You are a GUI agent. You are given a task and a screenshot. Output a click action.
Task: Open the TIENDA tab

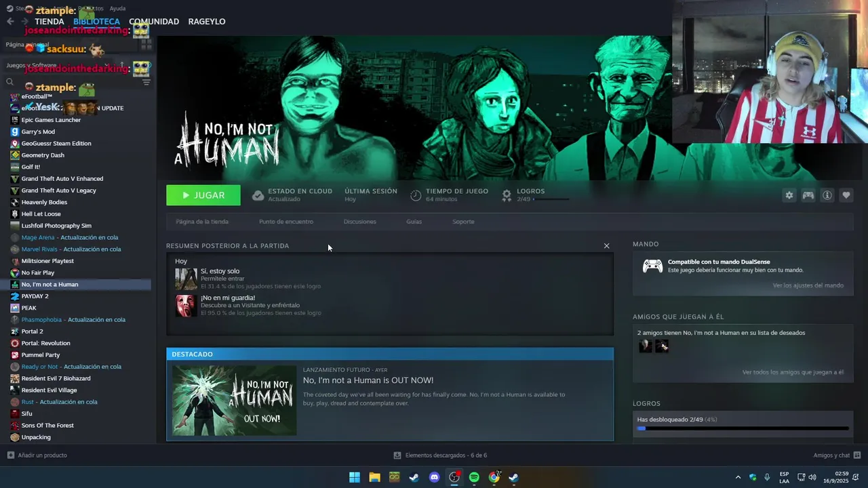click(50, 22)
